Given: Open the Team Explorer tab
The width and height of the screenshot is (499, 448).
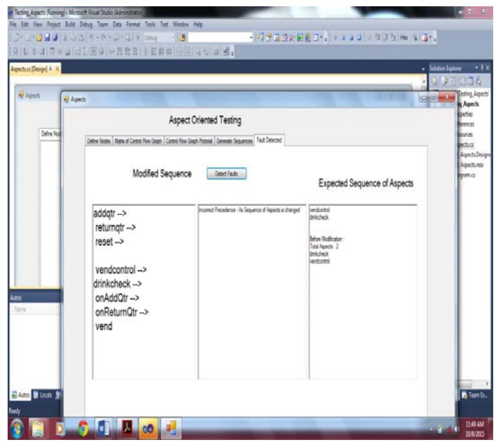Looking at the screenshot, I should click(475, 395).
